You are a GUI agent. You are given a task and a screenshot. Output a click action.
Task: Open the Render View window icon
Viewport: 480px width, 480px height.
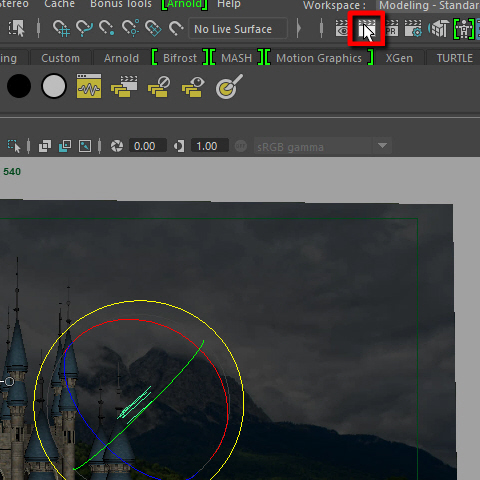[x=342, y=29]
